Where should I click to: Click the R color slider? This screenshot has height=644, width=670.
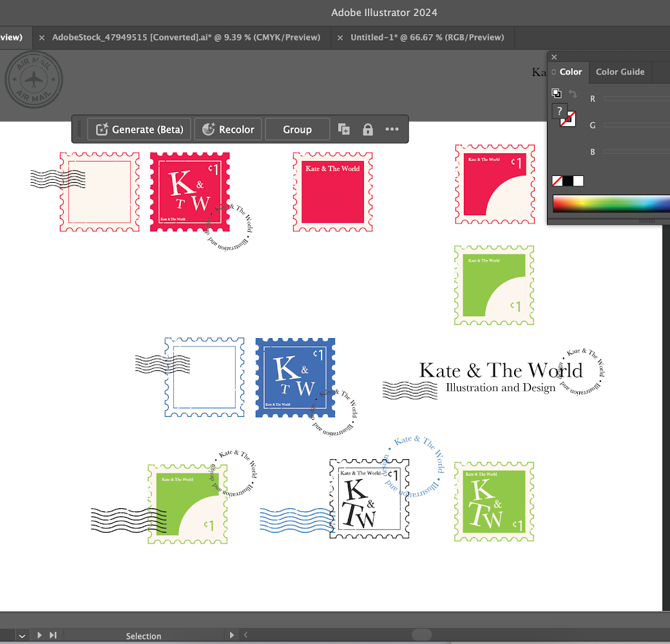point(636,99)
